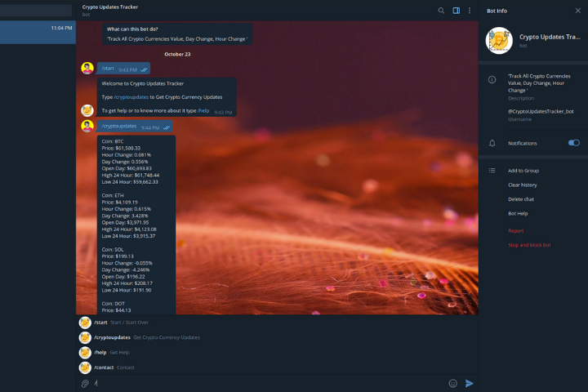Click 'Welcome to Crypto Updates Tracker' text

click(x=142, y=83)
